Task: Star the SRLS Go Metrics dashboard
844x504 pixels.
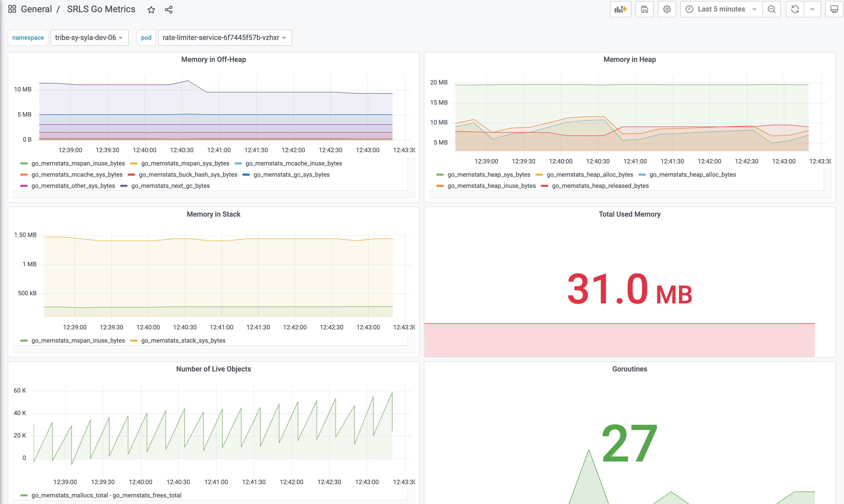Action: tap(151, 9)
